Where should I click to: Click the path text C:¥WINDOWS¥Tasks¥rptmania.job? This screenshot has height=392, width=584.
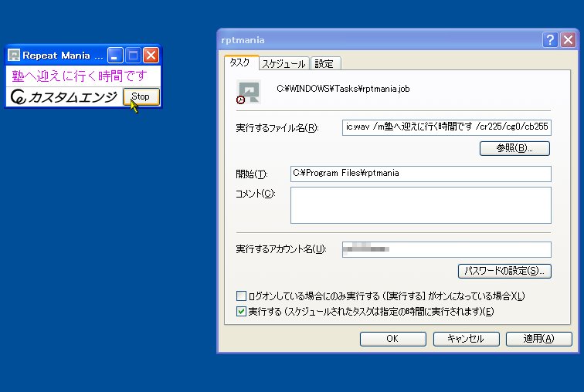[343, 89]
